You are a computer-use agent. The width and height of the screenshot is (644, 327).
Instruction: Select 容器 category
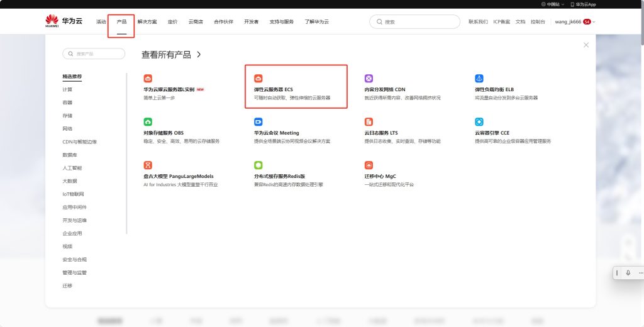point(67,103)
